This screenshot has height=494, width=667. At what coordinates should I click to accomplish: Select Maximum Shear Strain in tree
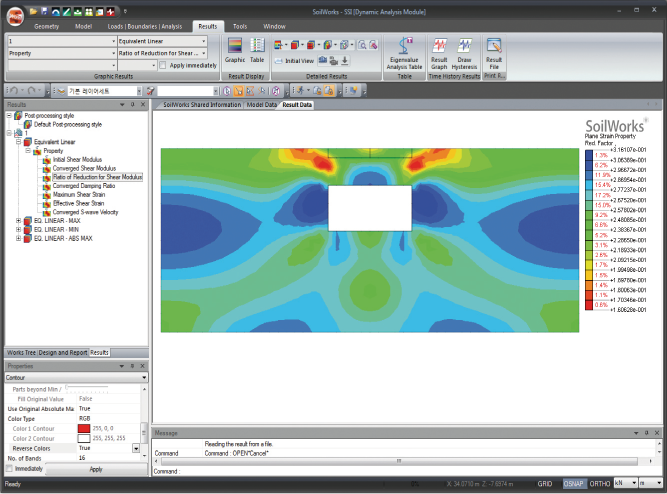click(x=79, y=194)
